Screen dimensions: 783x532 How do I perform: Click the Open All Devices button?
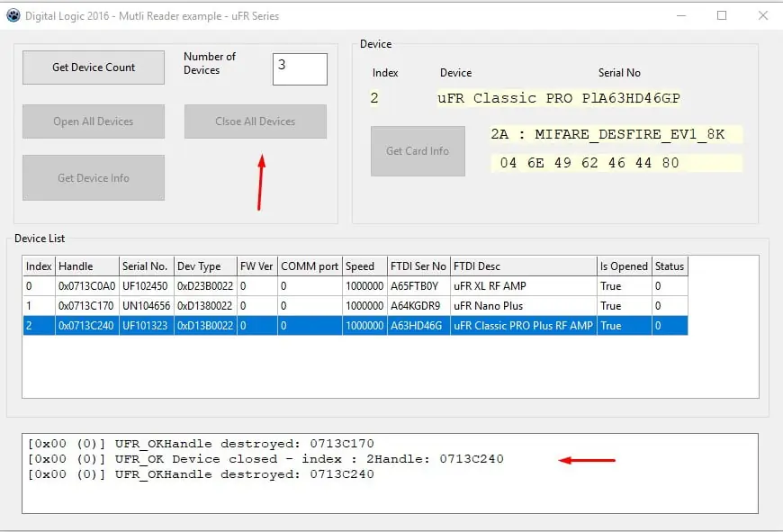point(94,122)
